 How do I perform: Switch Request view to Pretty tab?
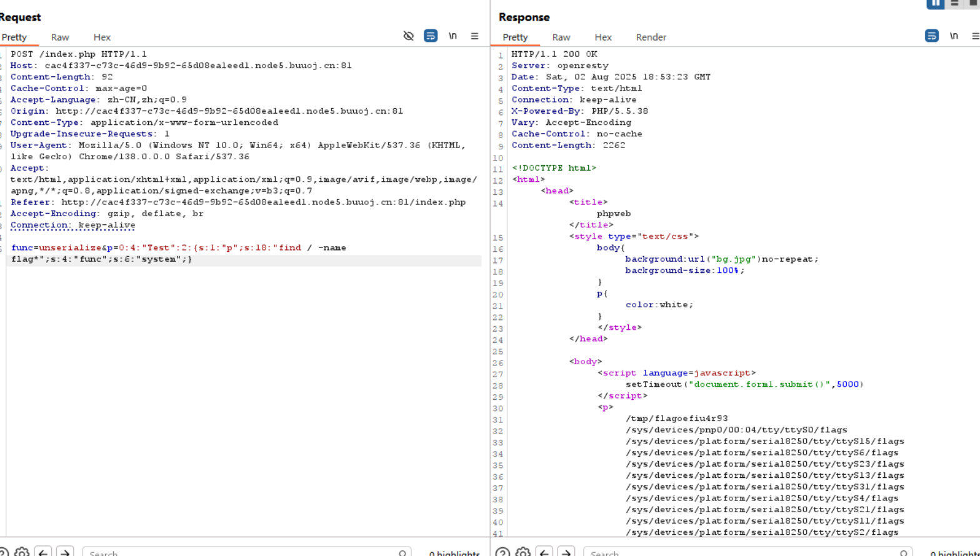pyautogui.click(x=14, y=37)
